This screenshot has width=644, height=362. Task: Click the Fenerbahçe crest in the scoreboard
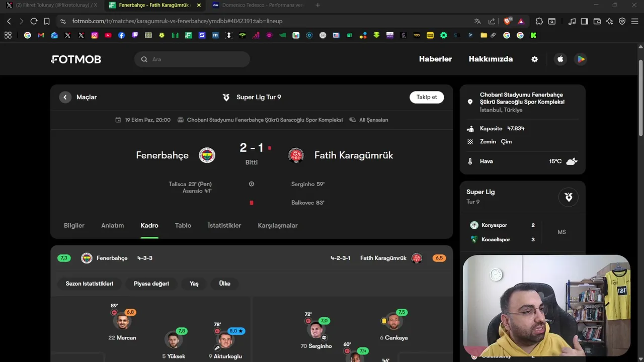(x=207, y=155)
